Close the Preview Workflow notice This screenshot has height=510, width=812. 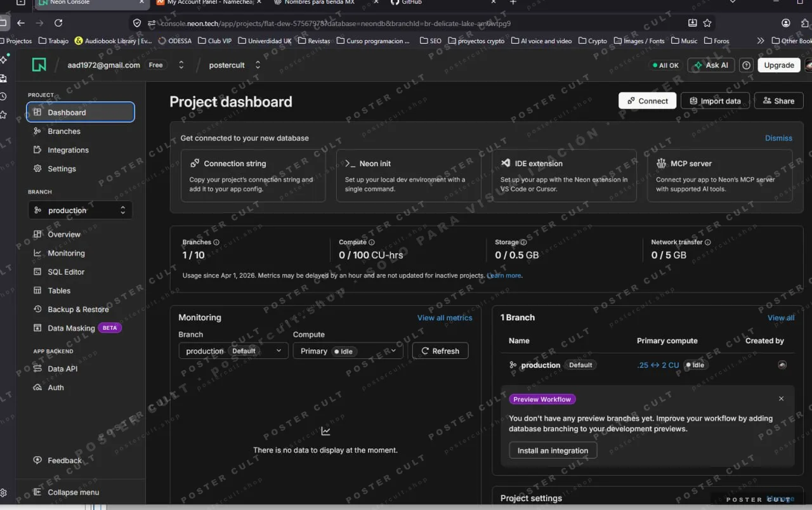(781, 399)
